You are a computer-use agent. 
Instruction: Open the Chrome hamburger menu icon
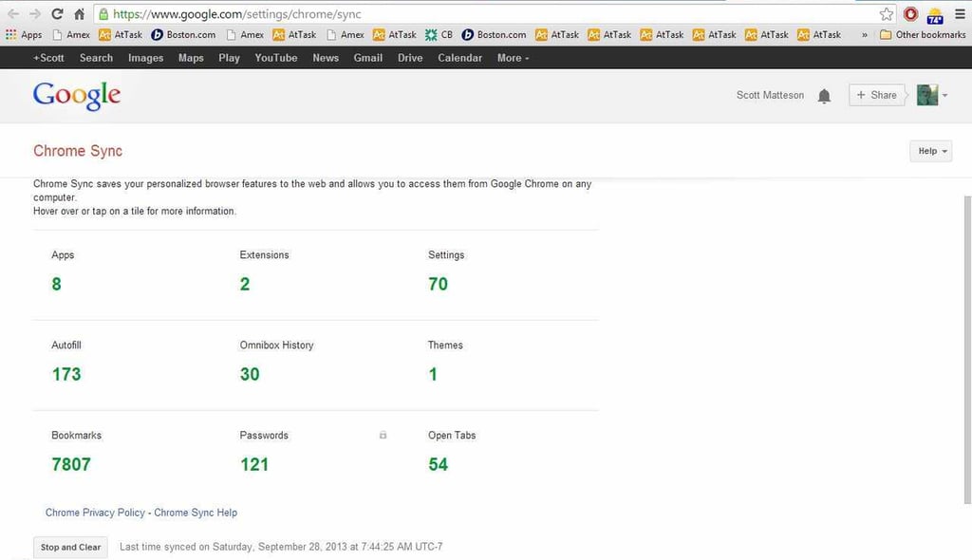(x=961, y=13)
